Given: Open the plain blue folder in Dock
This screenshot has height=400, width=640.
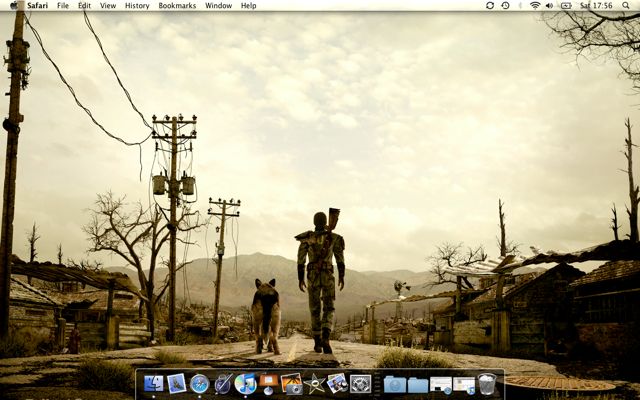Looking at the screenshot, I should tap(418, 385).
